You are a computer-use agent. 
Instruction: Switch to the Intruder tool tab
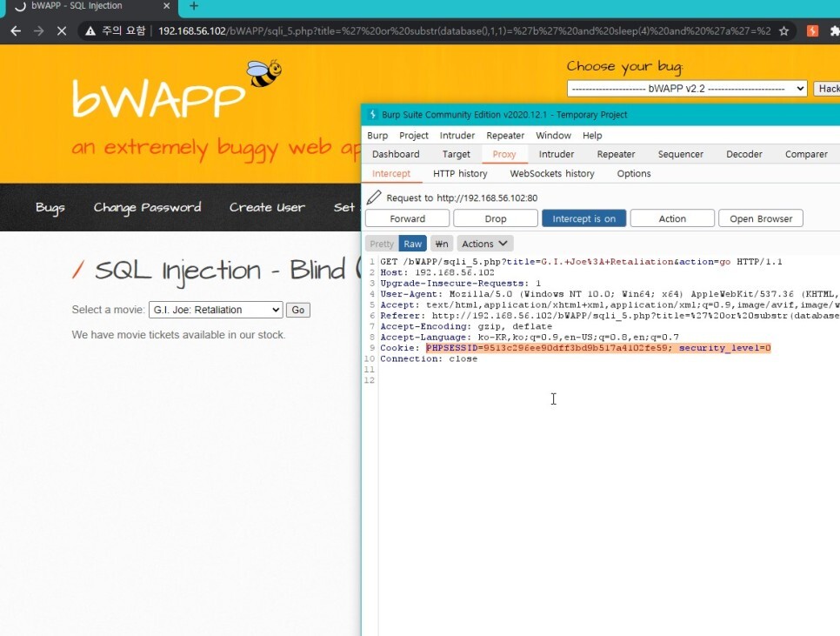[x=556, y=154]
